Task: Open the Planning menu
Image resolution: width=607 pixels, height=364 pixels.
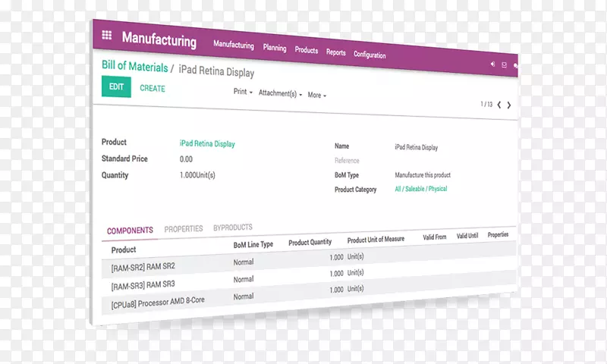Action: 275,48
